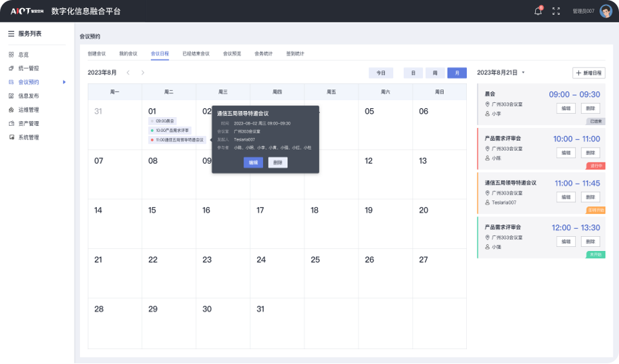619x364 pixels.
Task: Click the 进行中 status tag
Action: (x=596, y=166)
